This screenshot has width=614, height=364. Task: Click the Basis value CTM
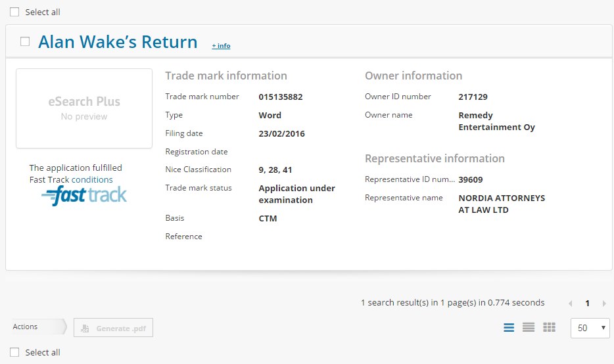(268, 218)
